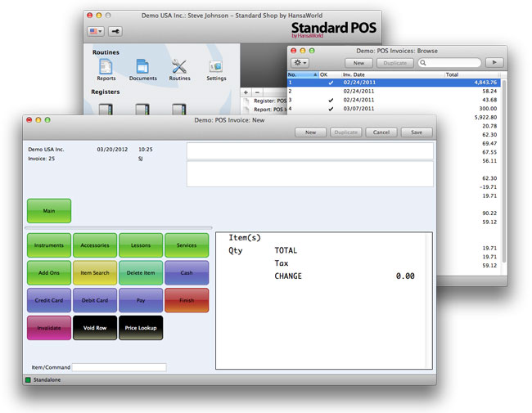The width and height of the screenshot is (532, 413).
Task: Click the red Finish button
Action: (187, 300)
